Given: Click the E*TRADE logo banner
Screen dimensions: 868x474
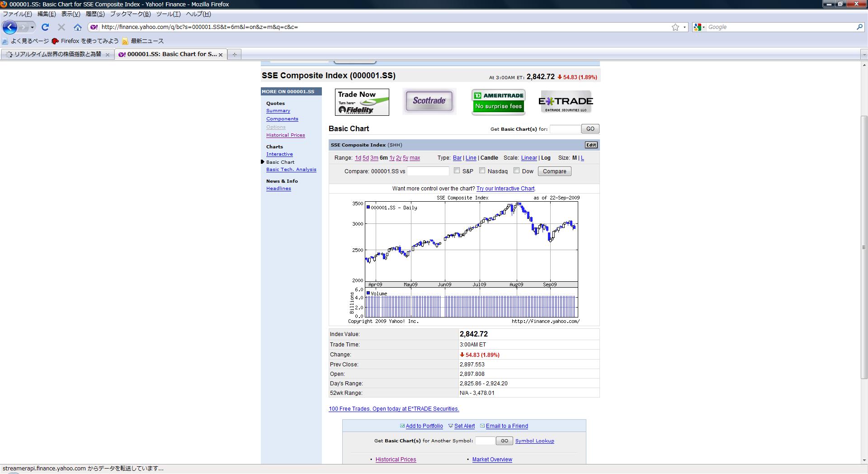Looking at the screenshot, I should (x=566, y=102).
